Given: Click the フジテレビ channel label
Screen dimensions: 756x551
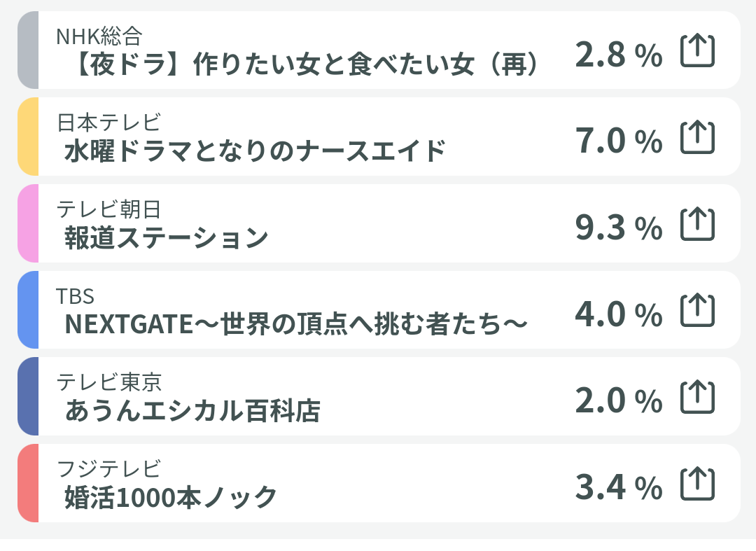Looking at the screenshot, I should (x=108, y=468).
